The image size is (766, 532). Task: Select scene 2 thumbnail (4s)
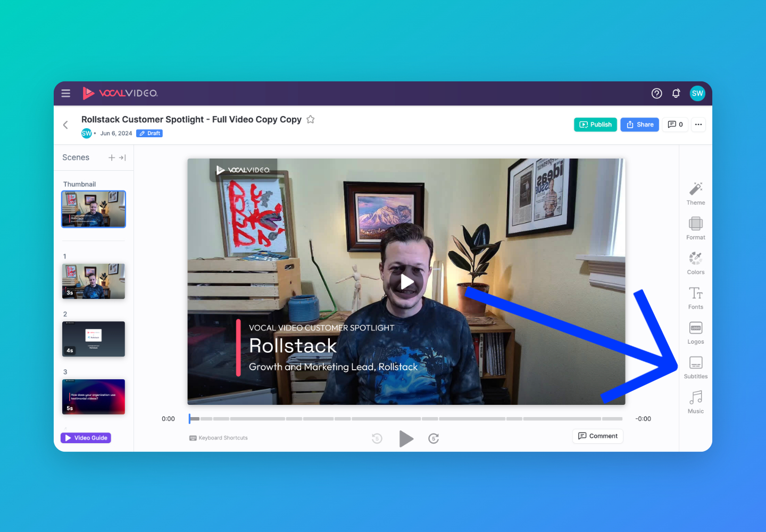(x=94, y=339)
